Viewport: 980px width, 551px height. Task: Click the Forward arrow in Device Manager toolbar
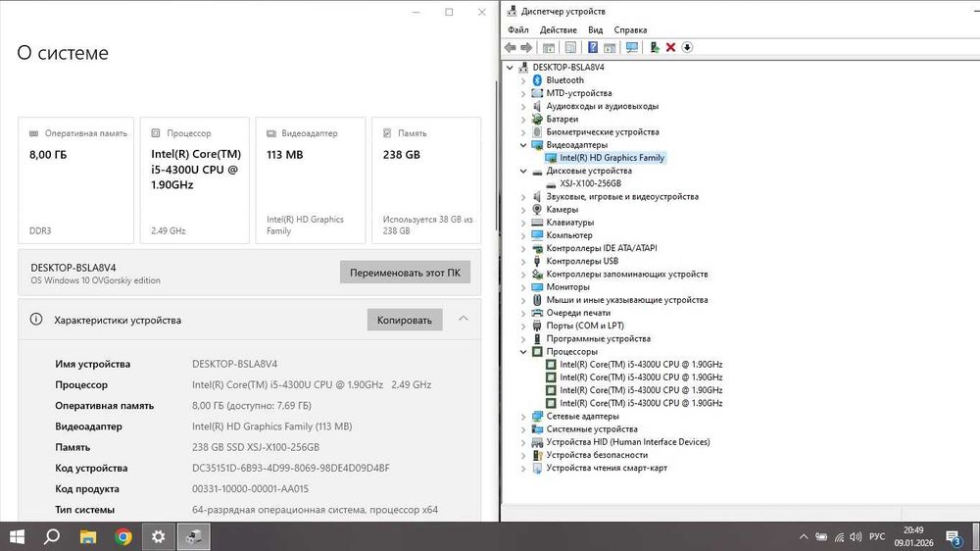[526, 47]
